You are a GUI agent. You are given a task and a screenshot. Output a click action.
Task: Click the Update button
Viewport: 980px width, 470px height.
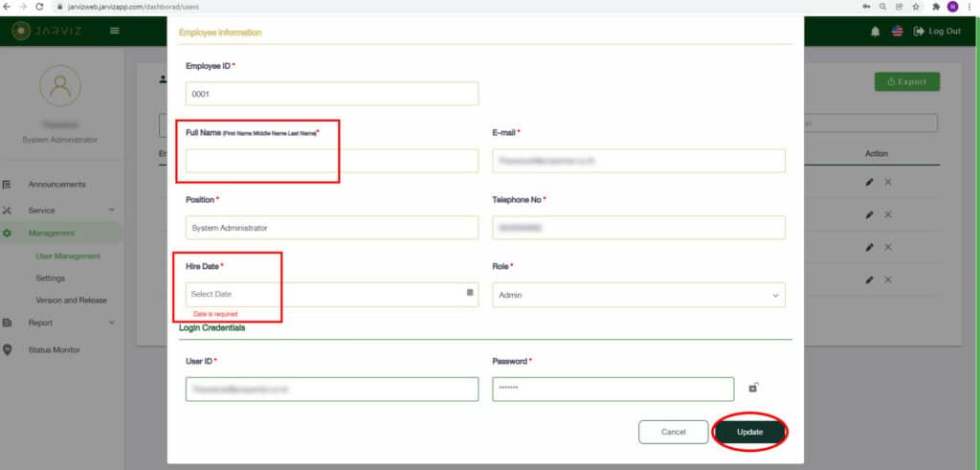[x=749, y=433]
